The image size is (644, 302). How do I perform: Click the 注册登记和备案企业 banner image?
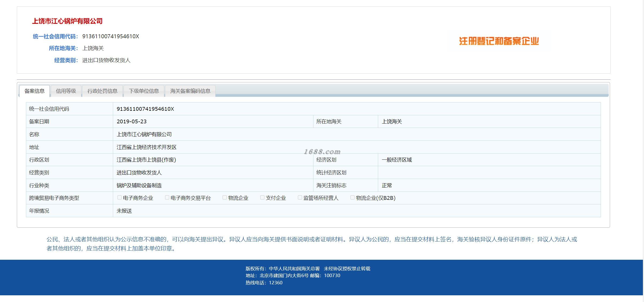click(x=499, y=41)
